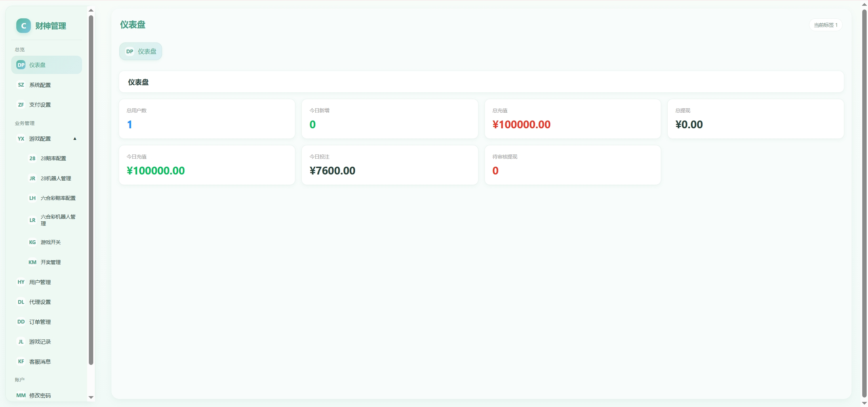868x407 pixels.
Task: Click the KM icon for 开奖管理
Action: click(x=32, y=262)
